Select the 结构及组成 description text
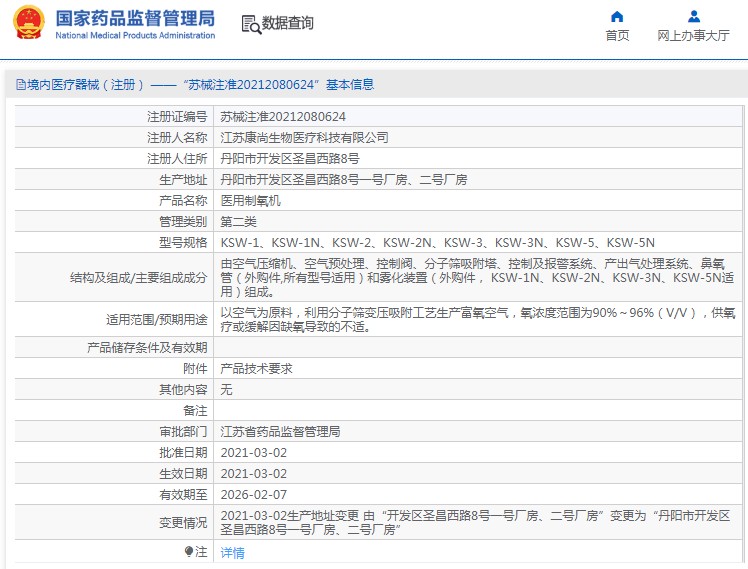The width and height of the screenshot is (748, 569). [x=477, y=278]
